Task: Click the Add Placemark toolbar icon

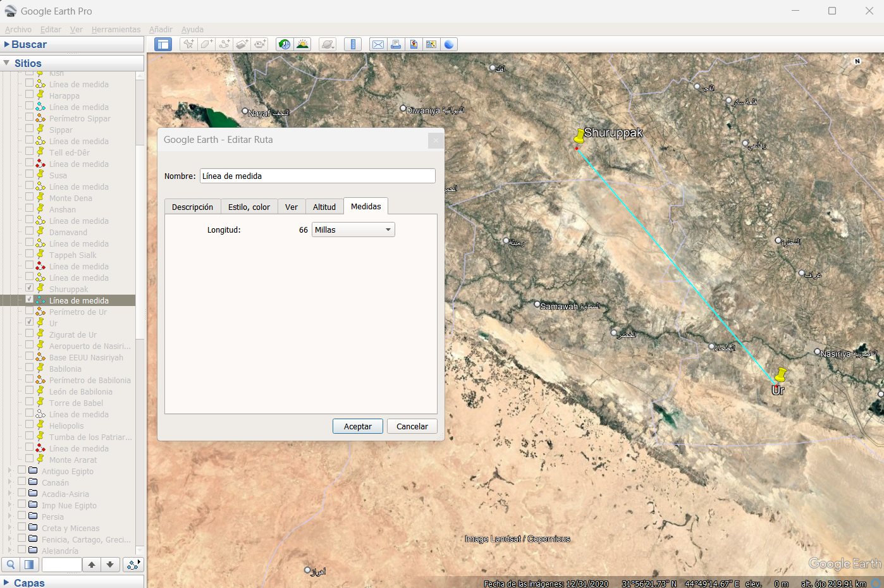Action: pyautogui.click(x=188, y=44)
